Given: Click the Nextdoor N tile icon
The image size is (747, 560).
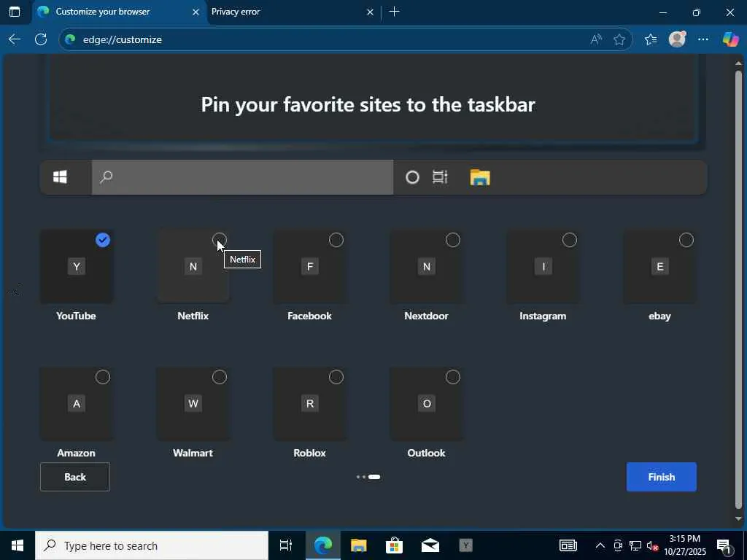Looking at the screenshot, I should (426, 266).
